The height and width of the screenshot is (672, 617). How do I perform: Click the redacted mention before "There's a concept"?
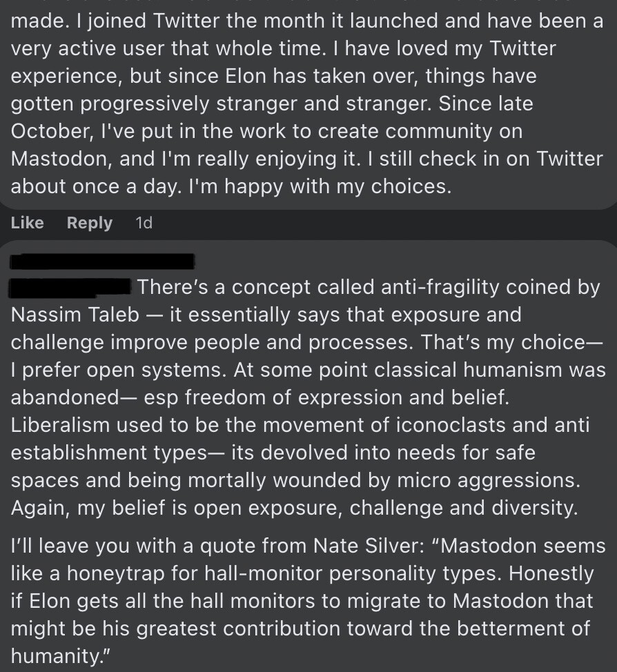pyautogui.click(x=72, y=287)
